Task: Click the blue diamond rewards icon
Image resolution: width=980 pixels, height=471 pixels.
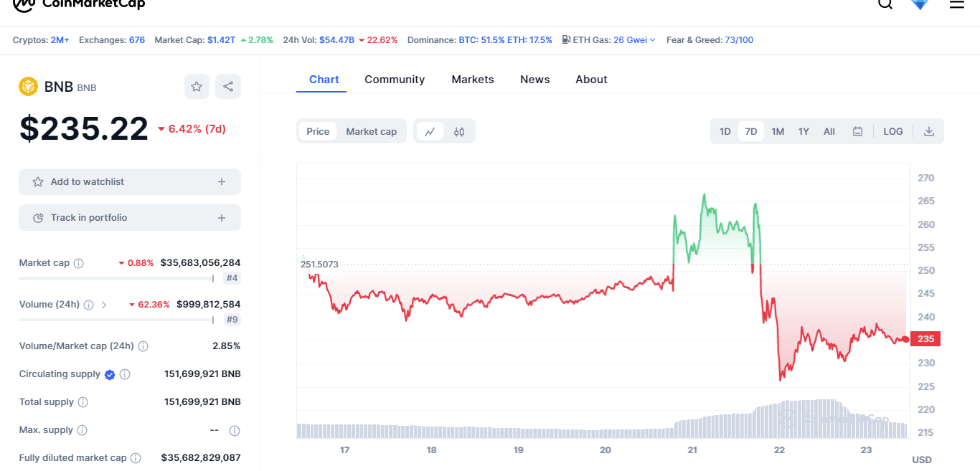Action: click(920, 4)
